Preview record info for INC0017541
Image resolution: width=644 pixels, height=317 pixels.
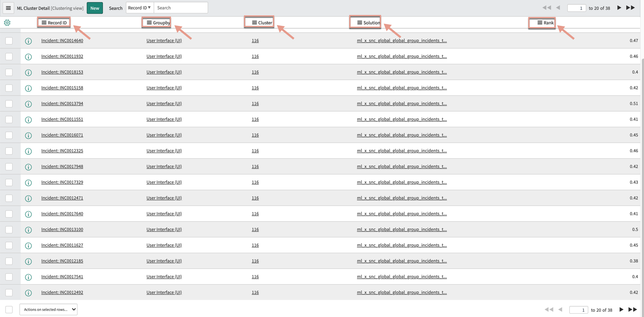point(28,277)
